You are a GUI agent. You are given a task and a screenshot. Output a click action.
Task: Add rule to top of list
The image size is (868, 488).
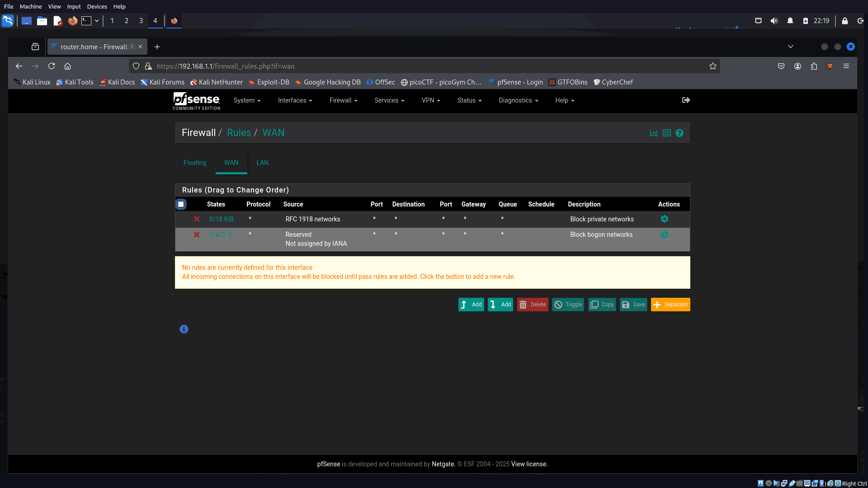(471, 305)
